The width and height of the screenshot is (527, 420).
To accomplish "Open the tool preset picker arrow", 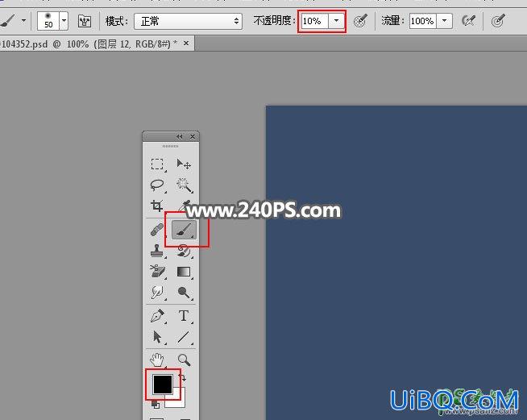I will [x=23, y=20].
